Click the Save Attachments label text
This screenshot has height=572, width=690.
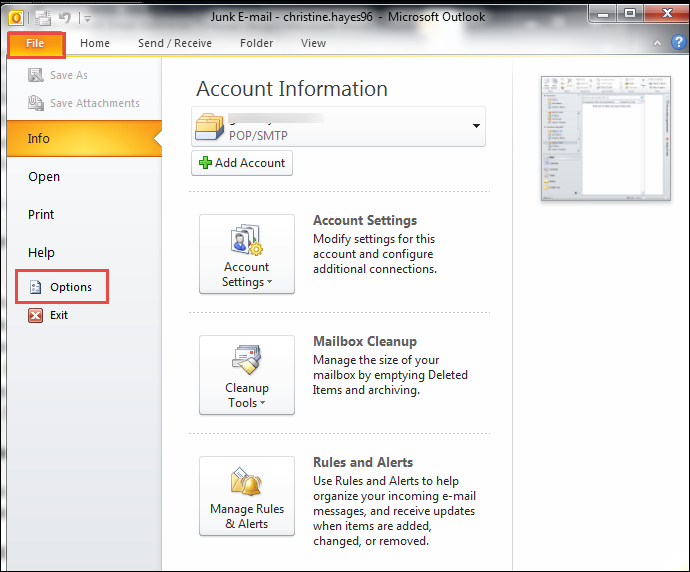coord(95,103)
